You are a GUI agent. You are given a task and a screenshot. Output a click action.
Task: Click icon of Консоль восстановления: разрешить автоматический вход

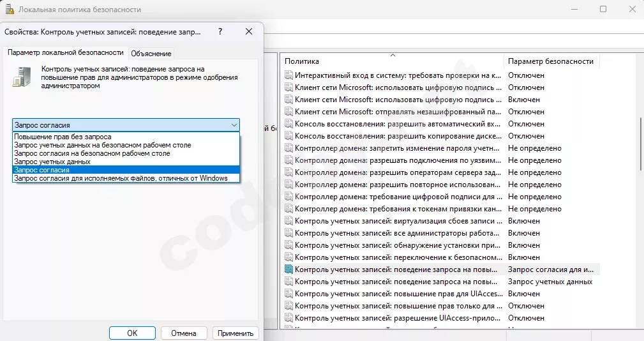(x=288, y=124)
